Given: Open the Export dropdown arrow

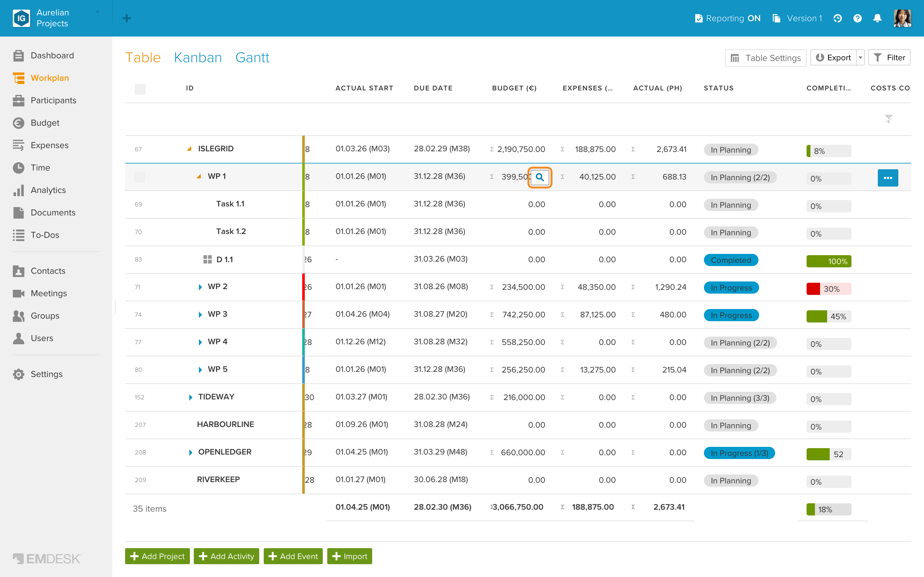Looking at the screenshot, I should tap(860, 58).
